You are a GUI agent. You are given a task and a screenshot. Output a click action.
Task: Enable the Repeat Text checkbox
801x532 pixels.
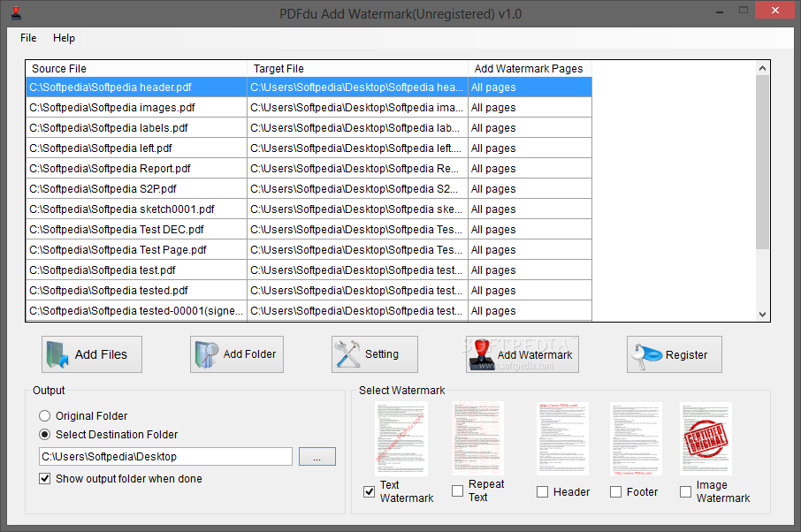pyautogui.click(x=458, y=490)
